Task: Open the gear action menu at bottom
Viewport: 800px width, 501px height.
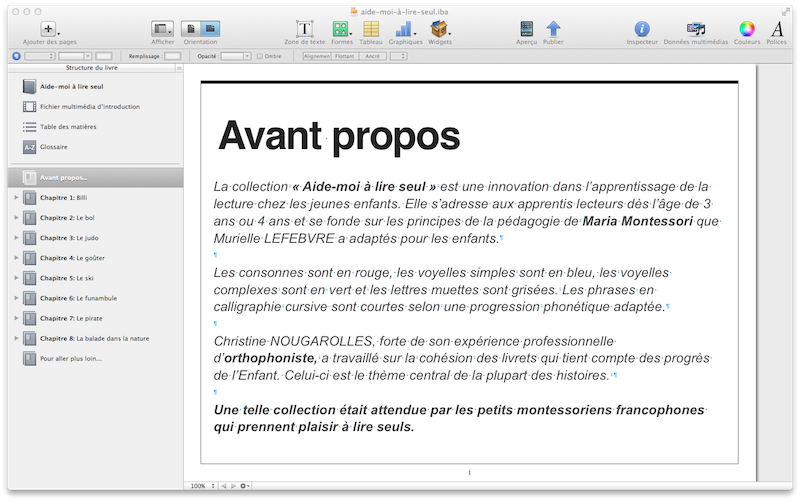Action: pyautogui.click(x=245, y=486)
